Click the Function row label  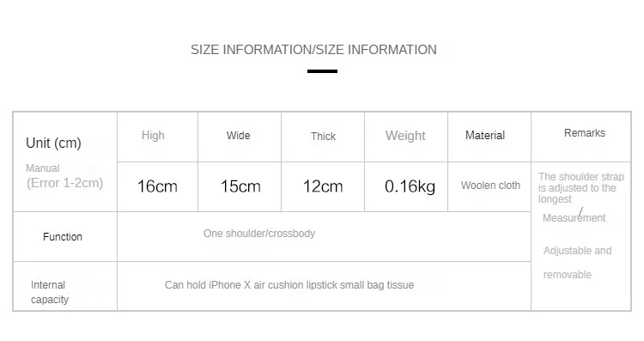[63, 237]
